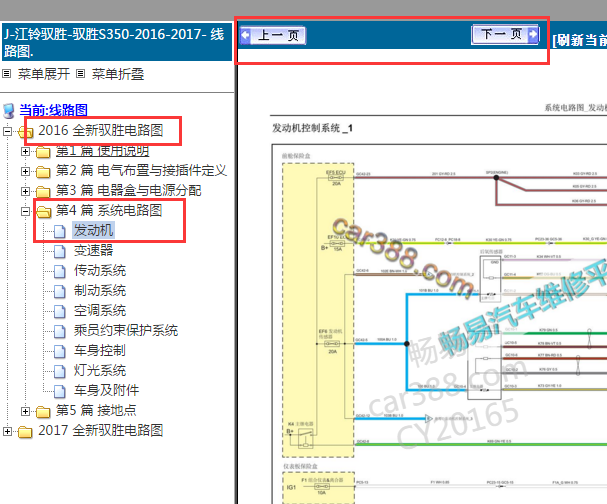Expand the 第2篇 电气布置与接插件定义 node
The image size is (607, 504).
(25, 171)
